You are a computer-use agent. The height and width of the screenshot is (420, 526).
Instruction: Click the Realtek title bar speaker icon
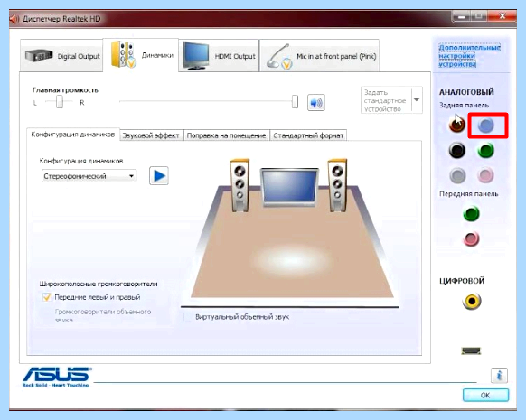coord(14,19)
